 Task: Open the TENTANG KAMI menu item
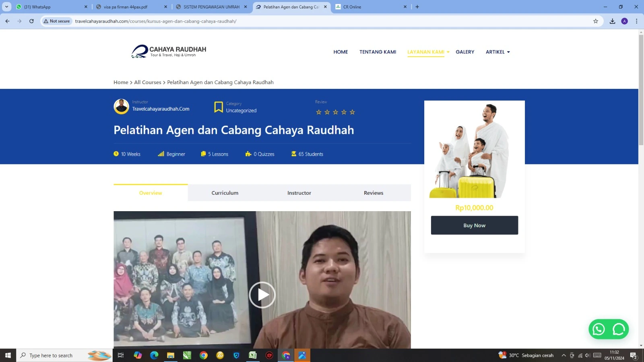click(378, 52)
